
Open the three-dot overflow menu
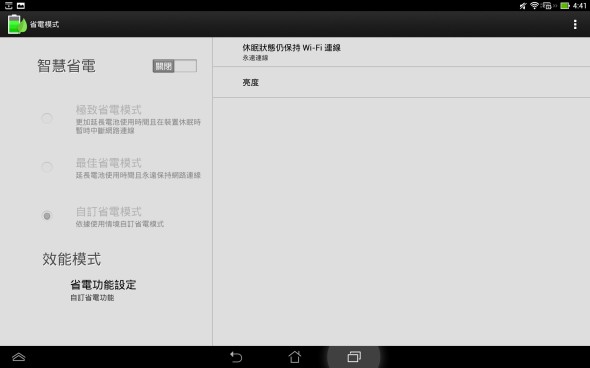pos(575,24)
